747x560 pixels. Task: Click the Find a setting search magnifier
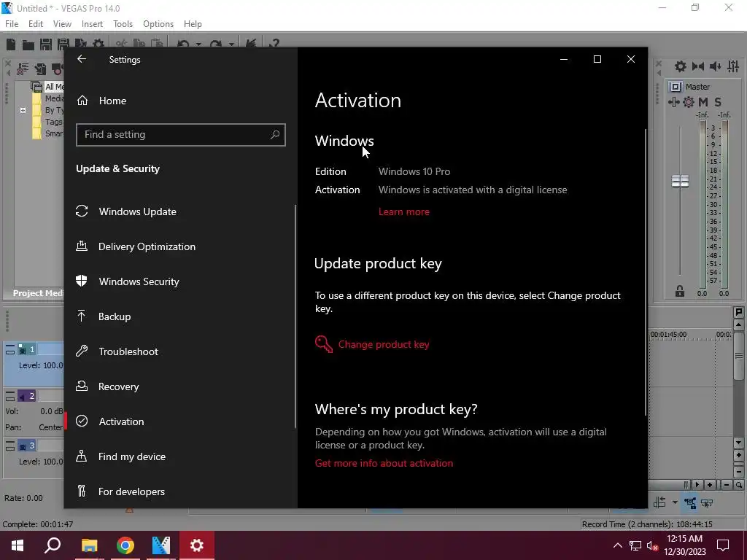tap(275, 135)
